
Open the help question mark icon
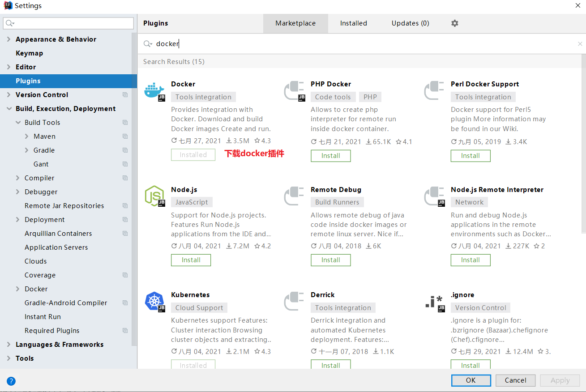coord(11,381)
